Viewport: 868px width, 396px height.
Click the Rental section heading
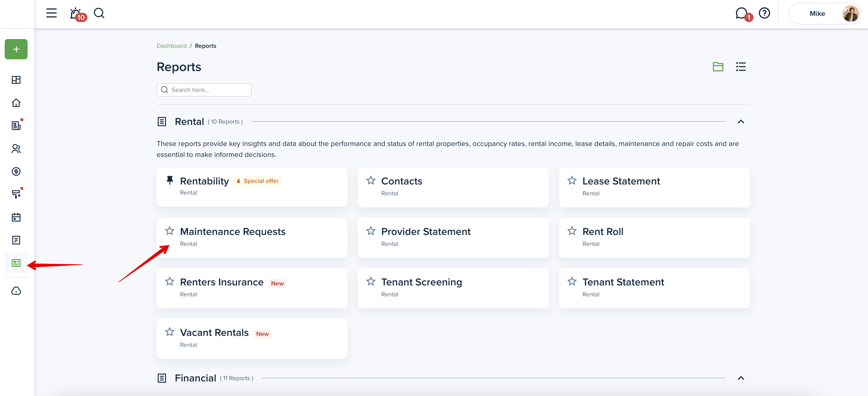pos(189,122)
